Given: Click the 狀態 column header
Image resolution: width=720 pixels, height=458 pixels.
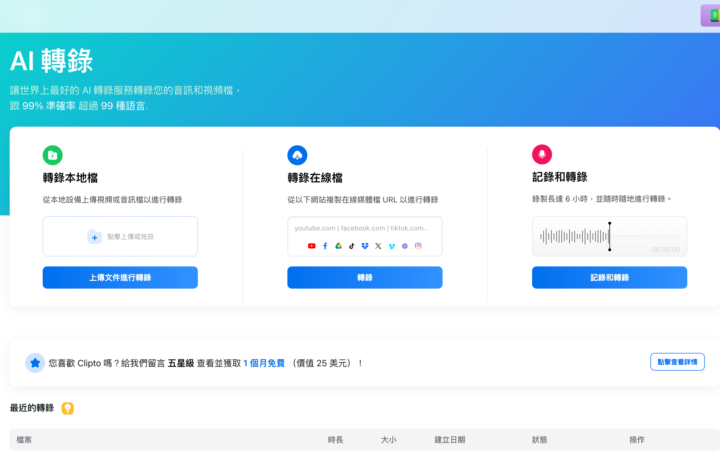Looking at the screenshot, I should coord(540,440).
